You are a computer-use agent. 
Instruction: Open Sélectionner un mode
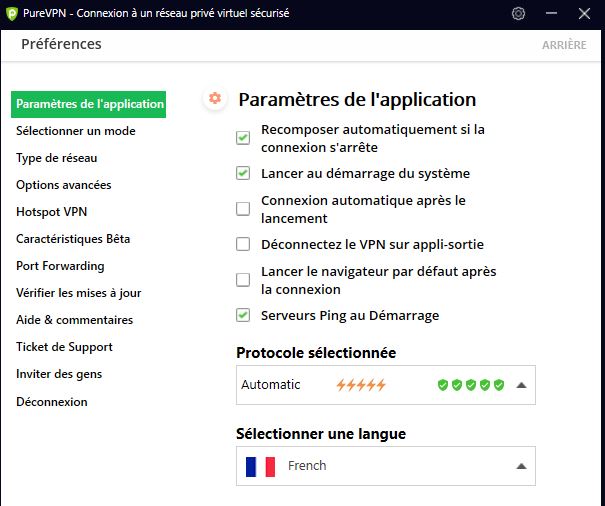coord(76,131)
